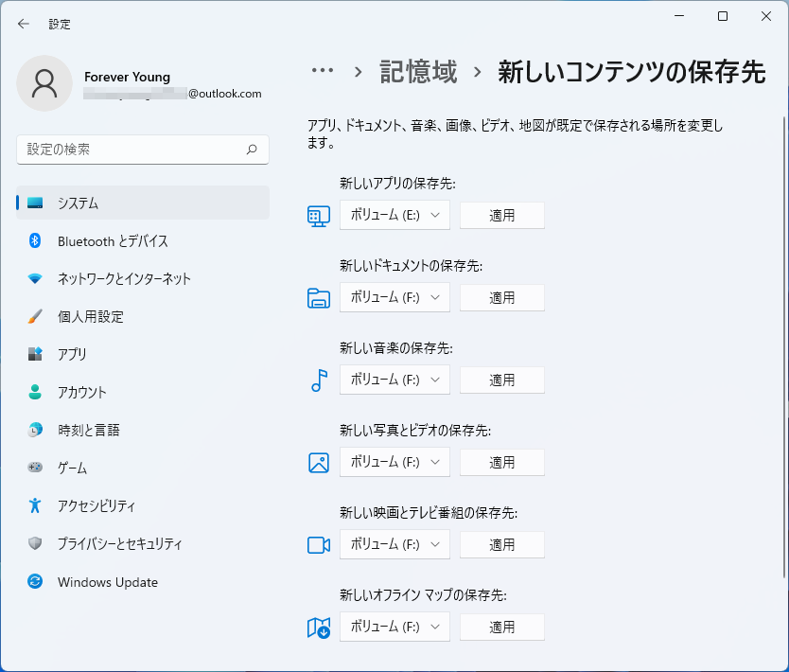Click the back arrow at top left

[23, 24]
